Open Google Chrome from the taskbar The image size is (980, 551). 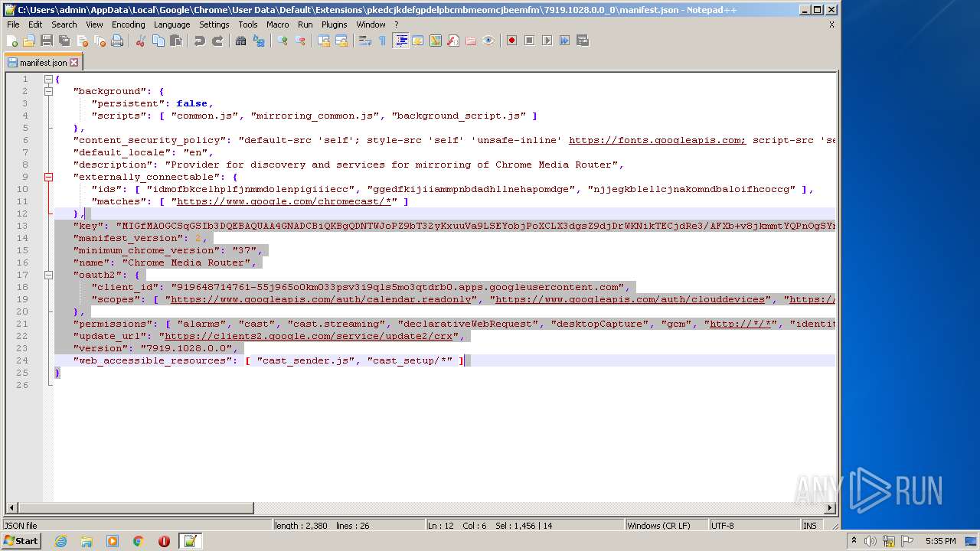[x=138, y=541]
